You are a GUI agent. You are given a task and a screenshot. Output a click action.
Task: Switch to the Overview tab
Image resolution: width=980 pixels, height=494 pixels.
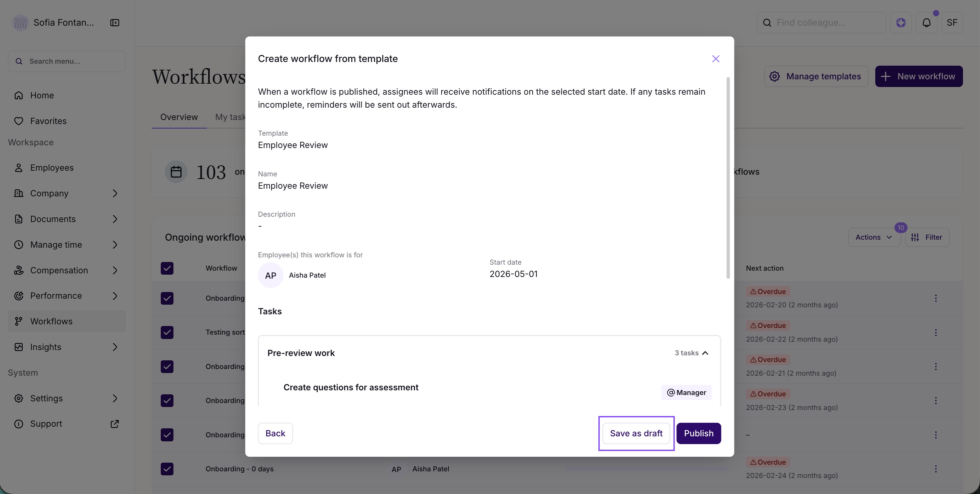click(179, 117)
